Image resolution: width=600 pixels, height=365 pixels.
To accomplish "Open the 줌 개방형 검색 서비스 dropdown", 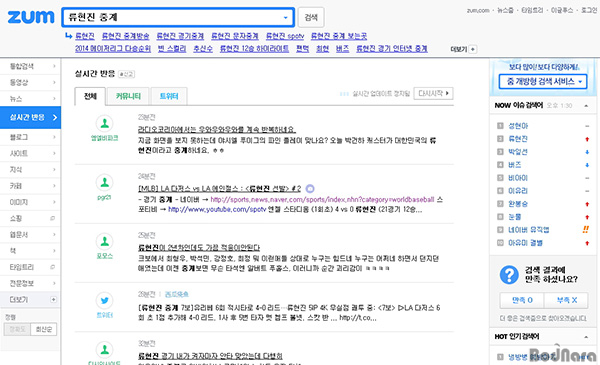I will [x=543, y=81].
